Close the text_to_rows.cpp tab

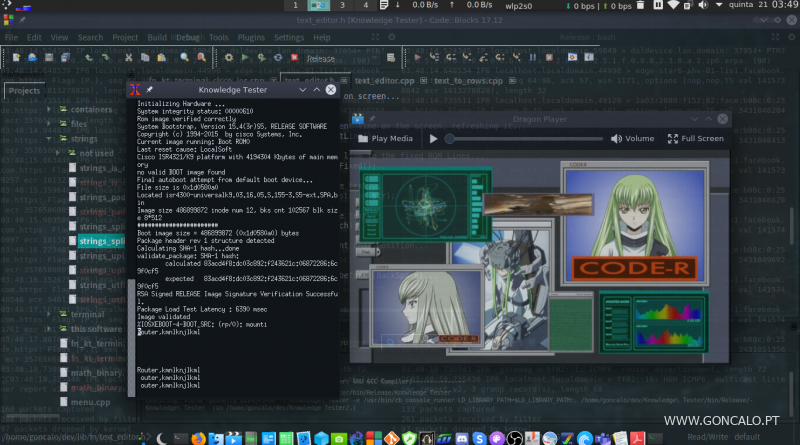coord(512,81)
